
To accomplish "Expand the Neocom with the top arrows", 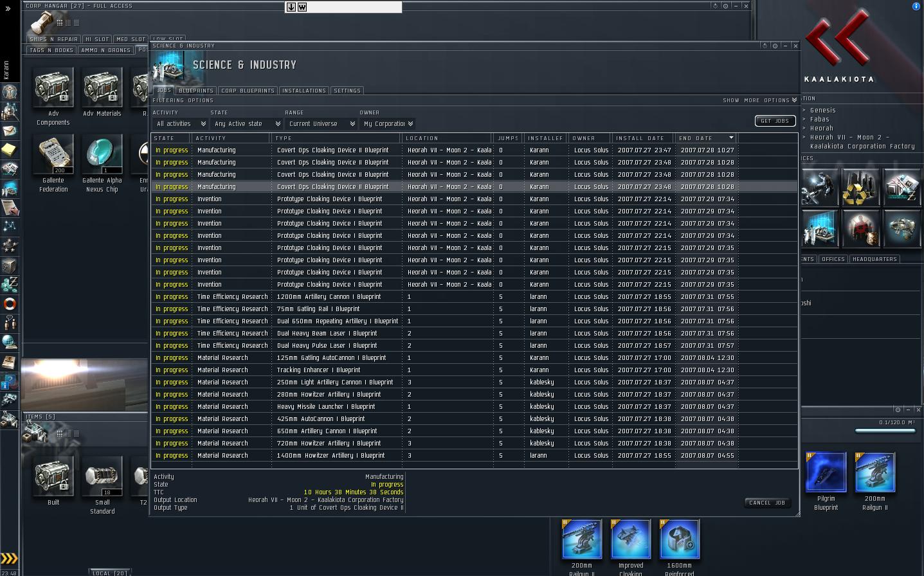I will pyautogui.click(x=8, y=8).
